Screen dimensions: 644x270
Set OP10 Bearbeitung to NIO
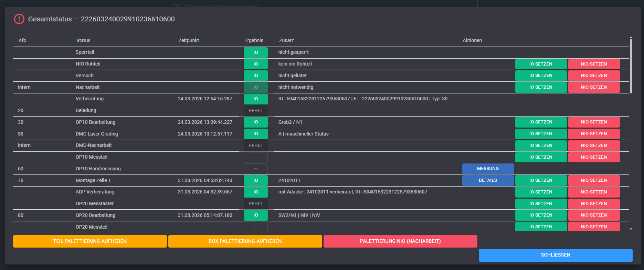click(x=594, y=122)
